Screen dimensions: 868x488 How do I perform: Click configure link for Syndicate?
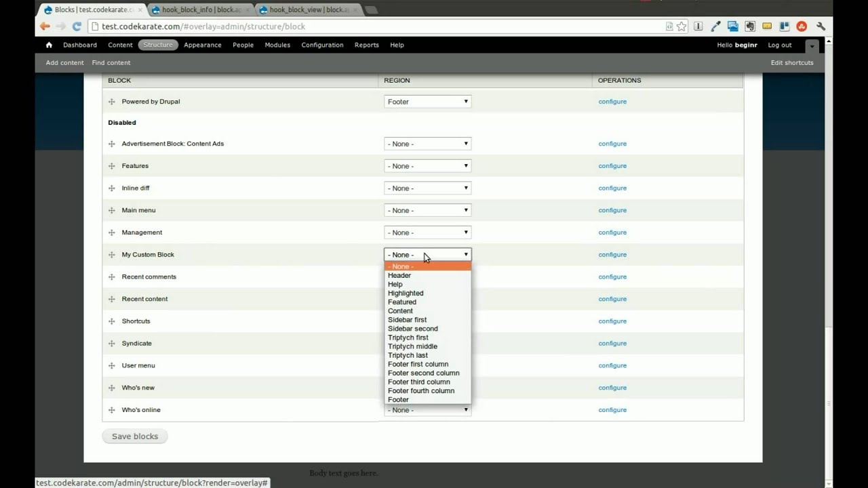(612, 344)
